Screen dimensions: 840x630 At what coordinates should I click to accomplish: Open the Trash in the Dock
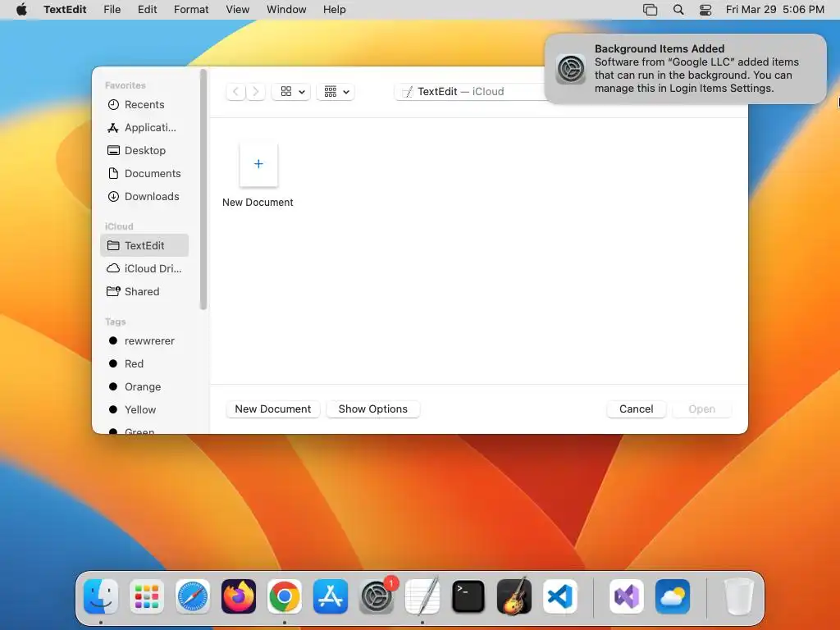click(x=739, y=596)
